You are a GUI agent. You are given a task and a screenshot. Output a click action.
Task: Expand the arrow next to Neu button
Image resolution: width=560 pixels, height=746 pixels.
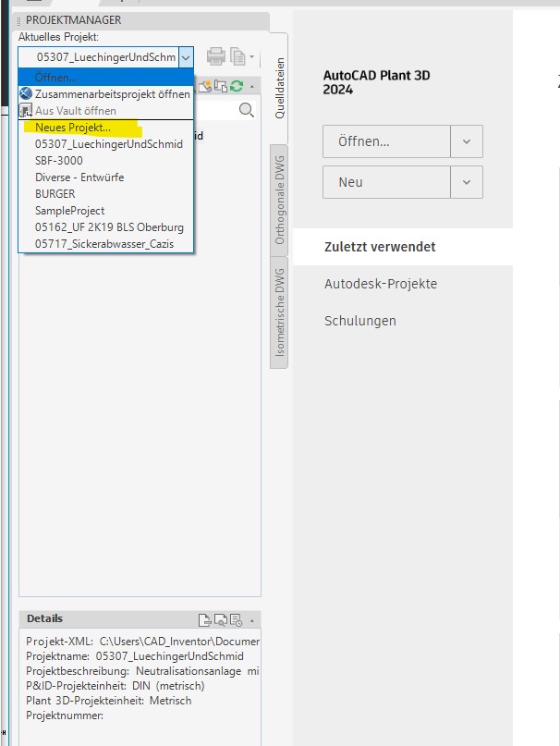467,182
